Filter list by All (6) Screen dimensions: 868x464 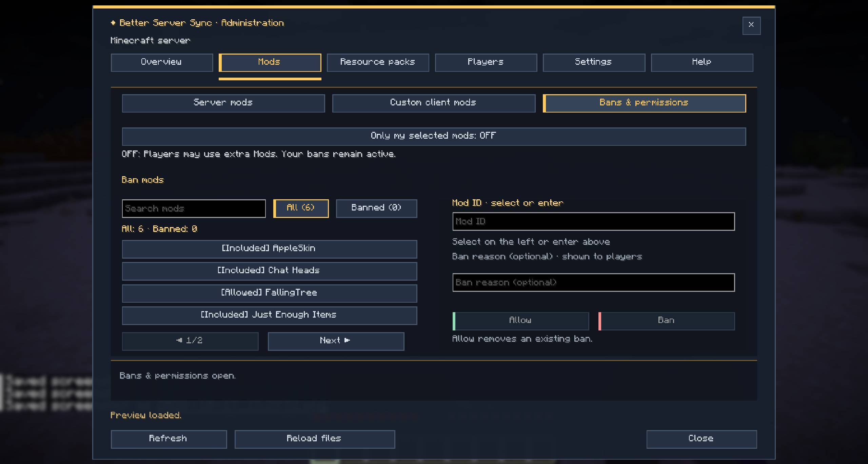click(301, 208)
